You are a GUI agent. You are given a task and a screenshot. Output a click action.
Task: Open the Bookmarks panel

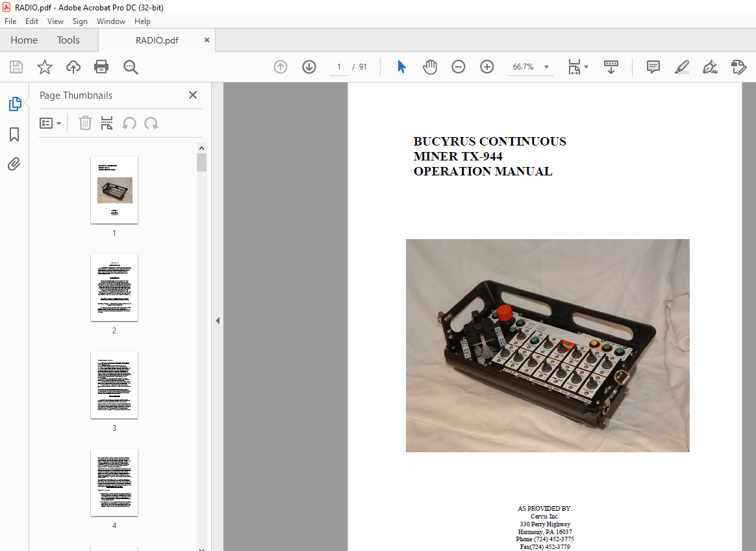[x=14, y=135]
